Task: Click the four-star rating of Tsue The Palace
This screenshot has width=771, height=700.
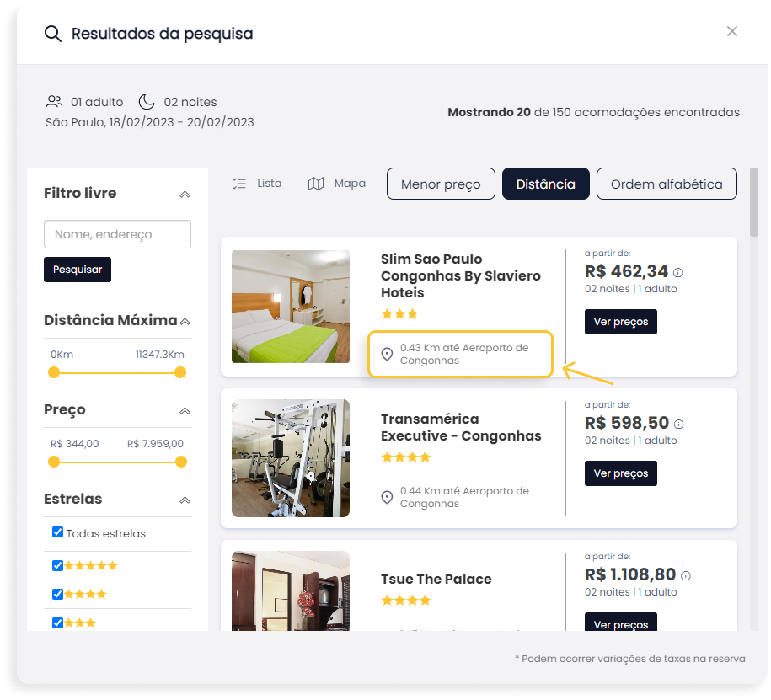Action: [406, 601]
